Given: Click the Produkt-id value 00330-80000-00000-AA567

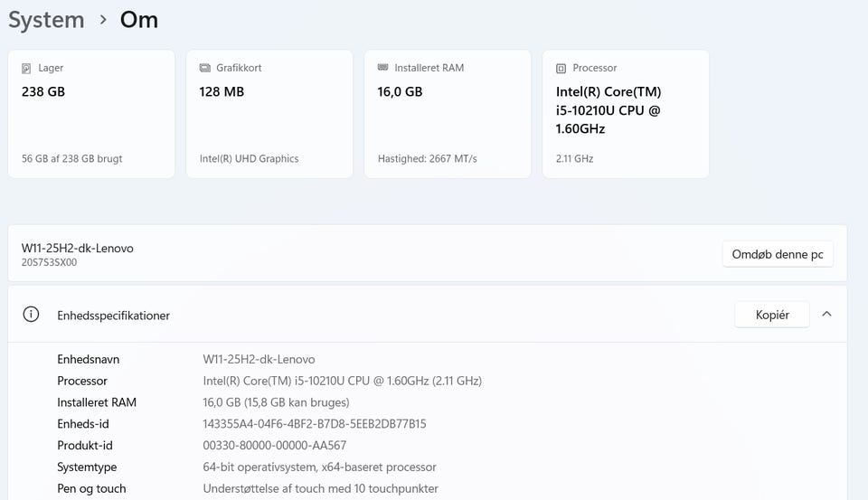Looking at the screenshot, I should pos(274,446).
